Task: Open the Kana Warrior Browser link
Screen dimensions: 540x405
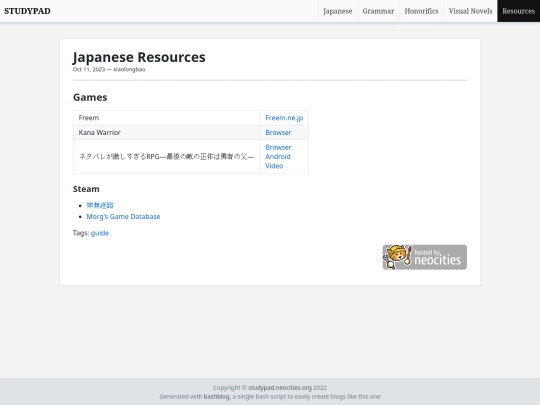Action: 278,133
